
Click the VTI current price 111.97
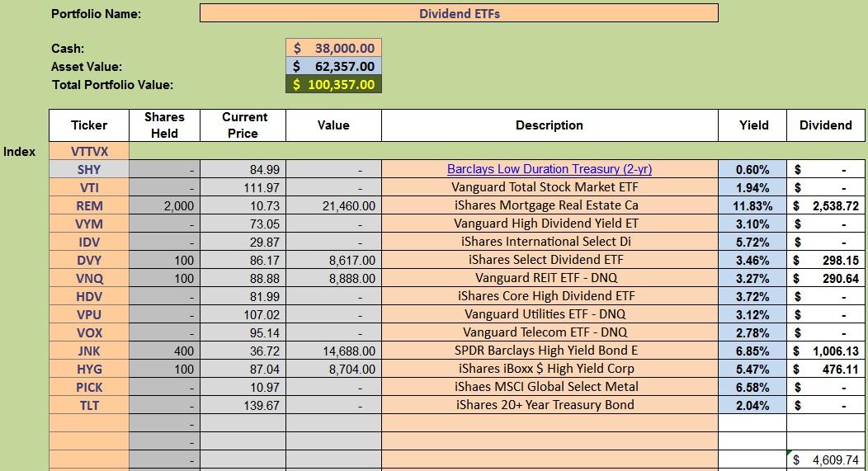(x=243, y=187)
